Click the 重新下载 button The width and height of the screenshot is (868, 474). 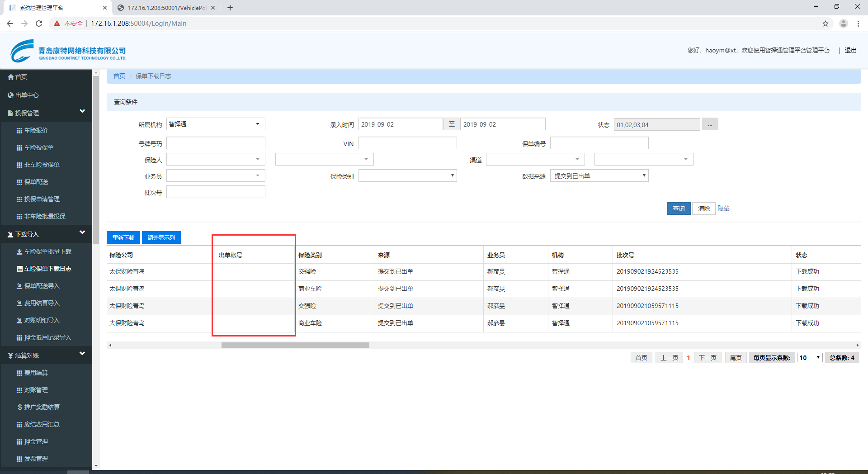click(123, 237)
